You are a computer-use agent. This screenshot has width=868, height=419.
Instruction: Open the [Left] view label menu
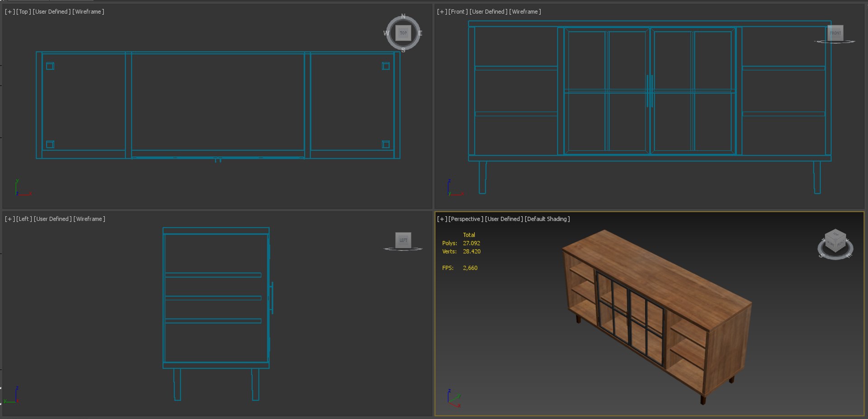pyautogui.click(x=24, y=219)
